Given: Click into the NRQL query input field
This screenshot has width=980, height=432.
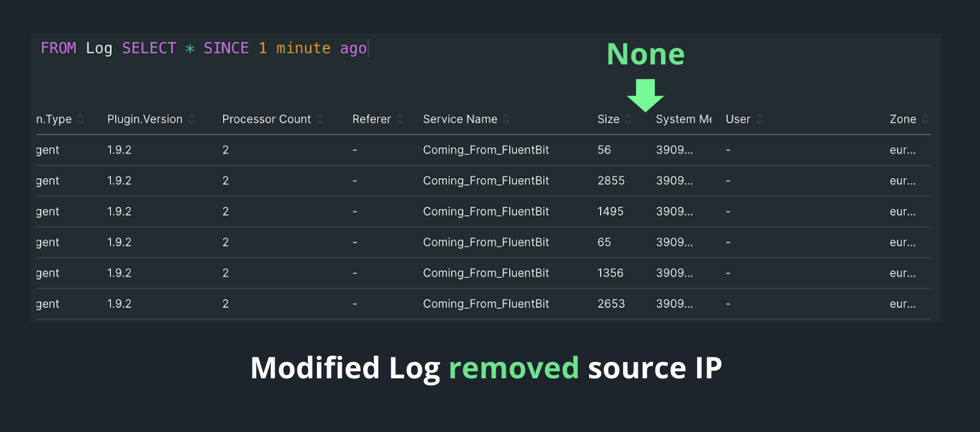Looking at the screenshot, I should pyautogui.click(x=442, y=49).
